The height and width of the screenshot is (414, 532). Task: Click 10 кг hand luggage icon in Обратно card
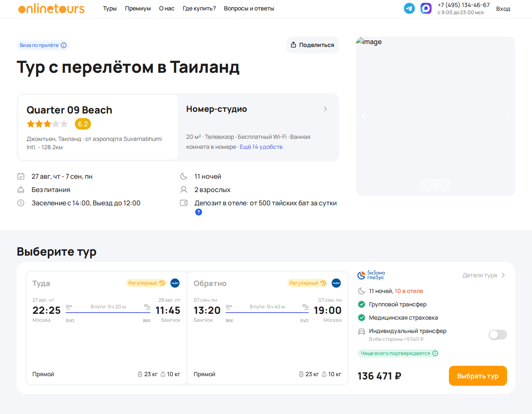point(324,374)
